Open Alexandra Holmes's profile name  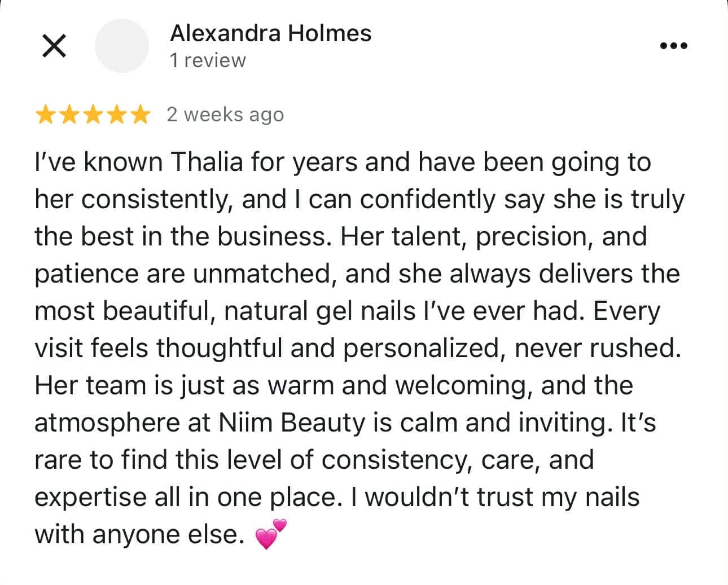271,33
